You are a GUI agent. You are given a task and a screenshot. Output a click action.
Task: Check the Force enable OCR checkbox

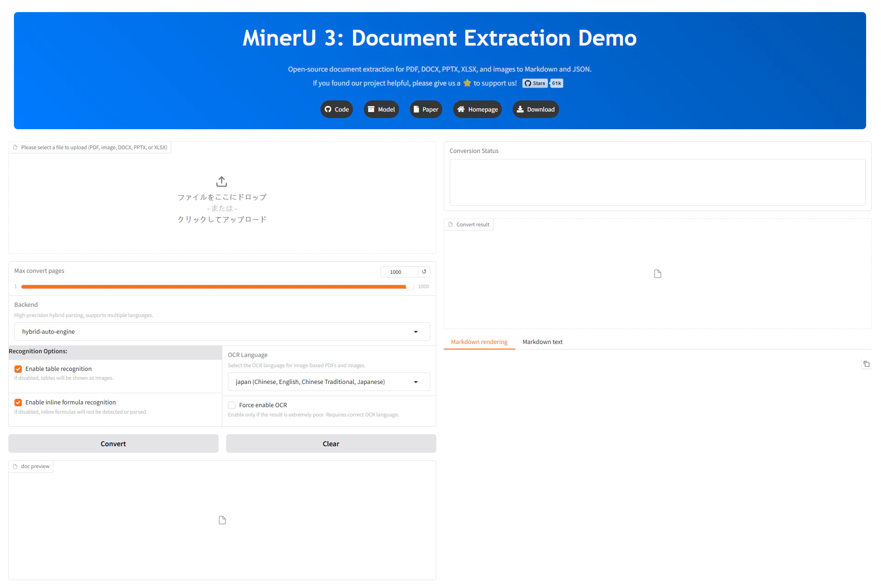(232, 405)
